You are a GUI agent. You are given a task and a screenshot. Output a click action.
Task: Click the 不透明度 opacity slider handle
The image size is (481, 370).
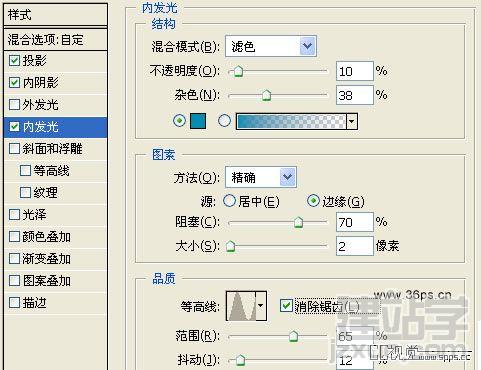click(x=238, y=71)
